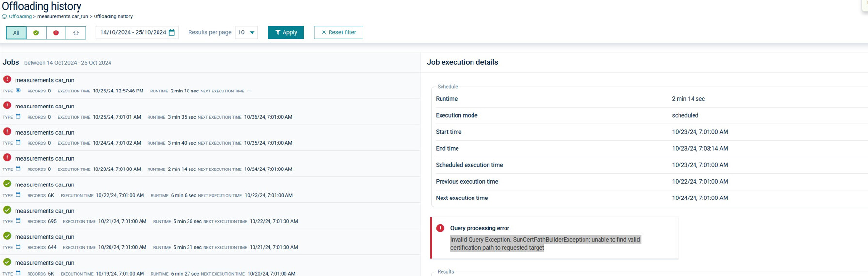Filter jobs by failed status icon
The height and width of the screenshot is (276, 868).
pos(56,32)
